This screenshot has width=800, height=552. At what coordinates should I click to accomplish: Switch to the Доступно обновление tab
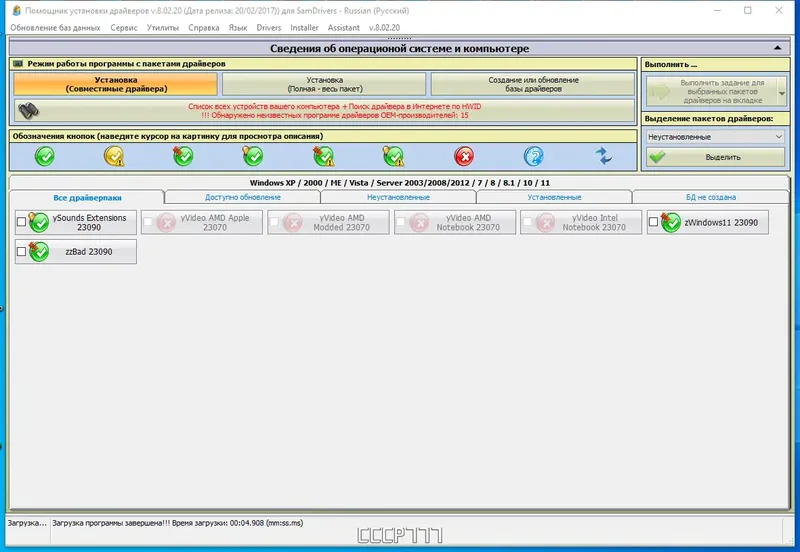243,197
